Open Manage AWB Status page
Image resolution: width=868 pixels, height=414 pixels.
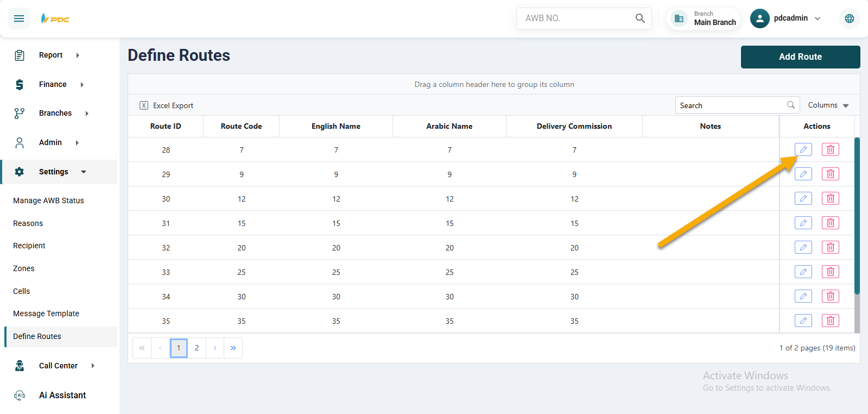[48, 200]
